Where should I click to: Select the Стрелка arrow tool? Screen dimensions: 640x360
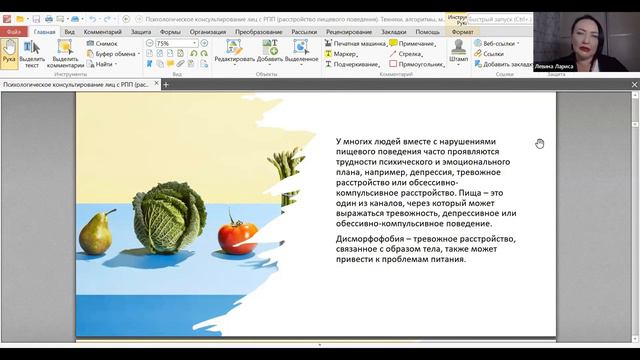point(405,53)
